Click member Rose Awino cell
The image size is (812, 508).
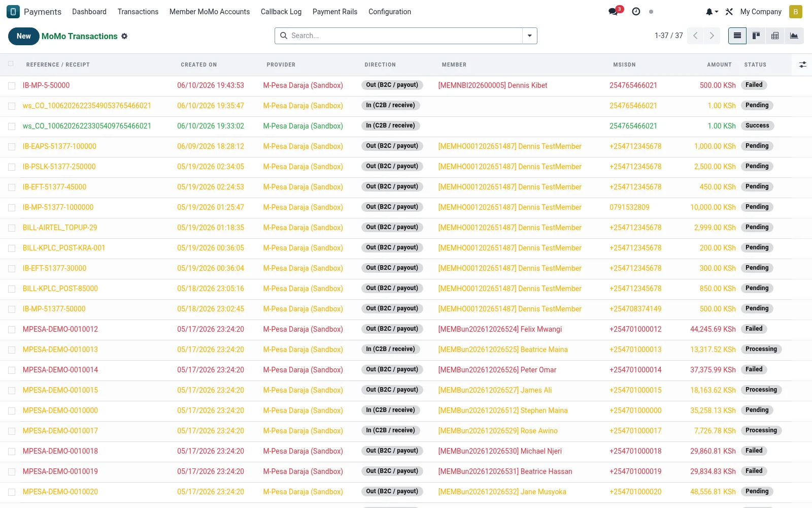pos(498,431)
